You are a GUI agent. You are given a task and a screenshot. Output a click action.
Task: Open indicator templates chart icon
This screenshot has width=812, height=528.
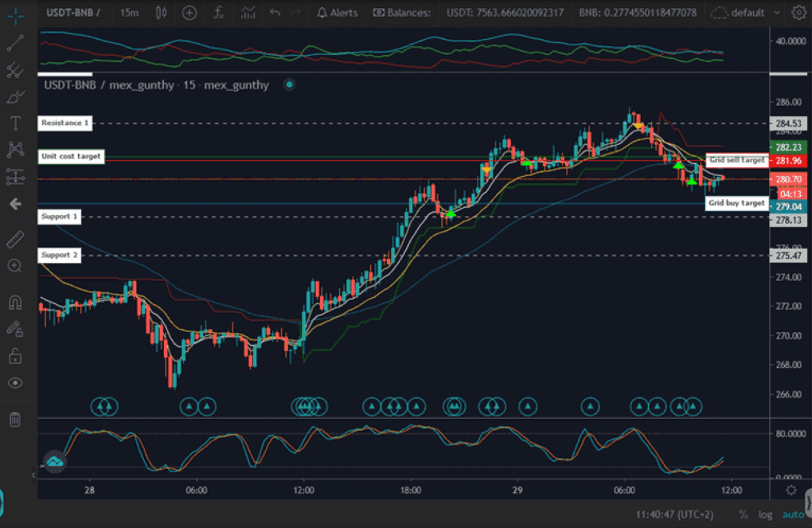(248, 13)
